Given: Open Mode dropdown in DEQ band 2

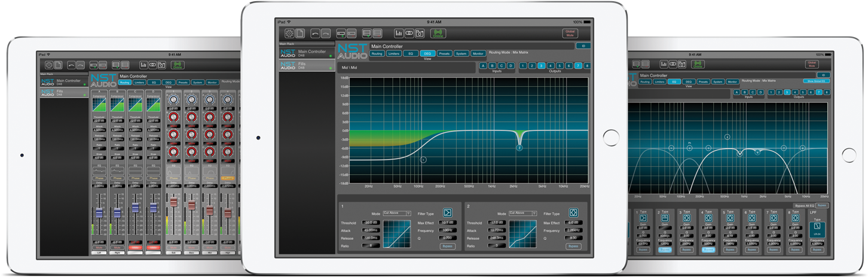Looking at the screenshot, I should click(523, 213).
